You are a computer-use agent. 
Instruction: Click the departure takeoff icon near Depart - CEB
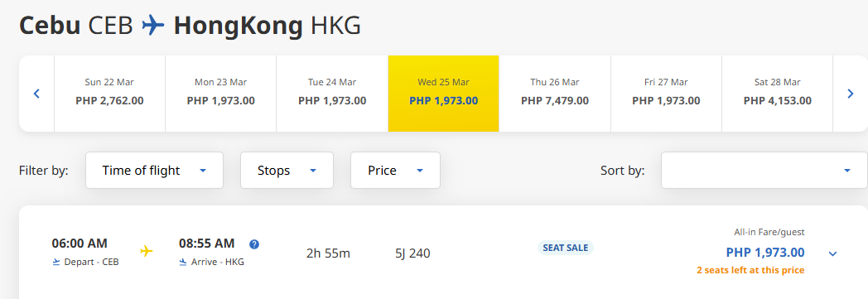tap(56, 262)
